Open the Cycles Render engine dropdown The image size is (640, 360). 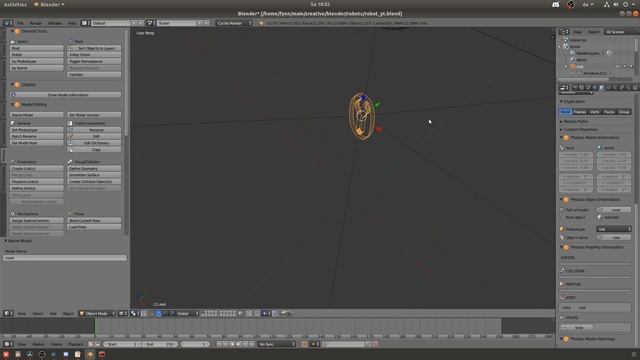pyautogui.click(x=234, y=23)
